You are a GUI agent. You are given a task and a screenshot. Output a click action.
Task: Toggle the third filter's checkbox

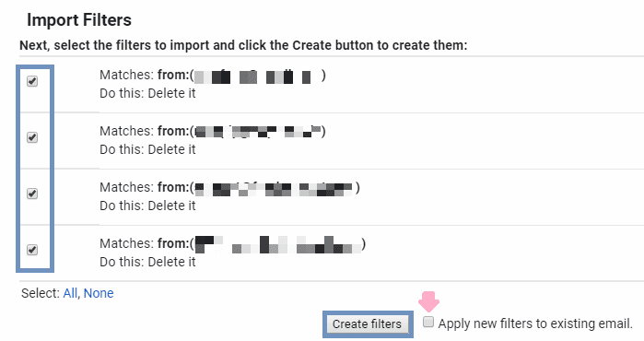point(32,194)
